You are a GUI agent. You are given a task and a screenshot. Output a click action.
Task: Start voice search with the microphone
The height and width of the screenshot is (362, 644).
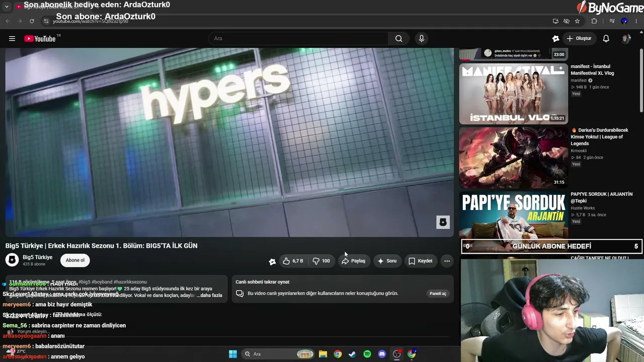(x=422, y=39)
